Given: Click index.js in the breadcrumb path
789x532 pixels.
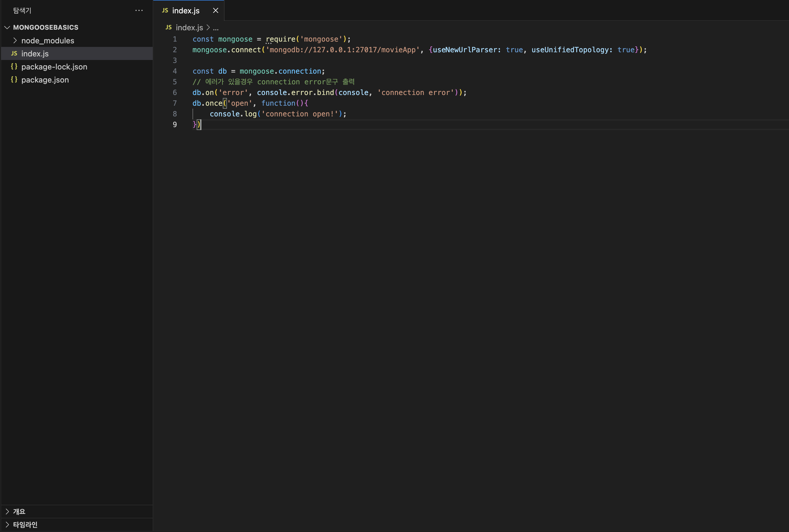Looking at the screenshot, I should coord(189,28).
